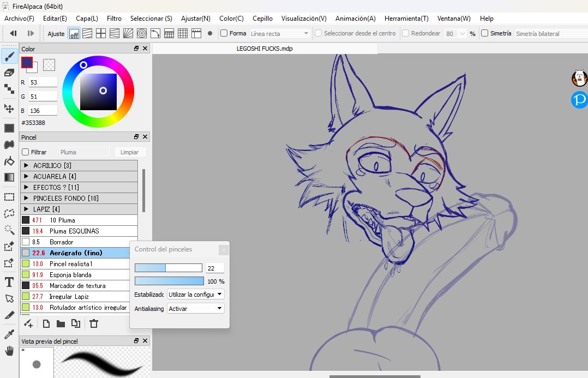Select the Lasso selection tool
This screenshot has height=378, width=588.
click(9, 213)
